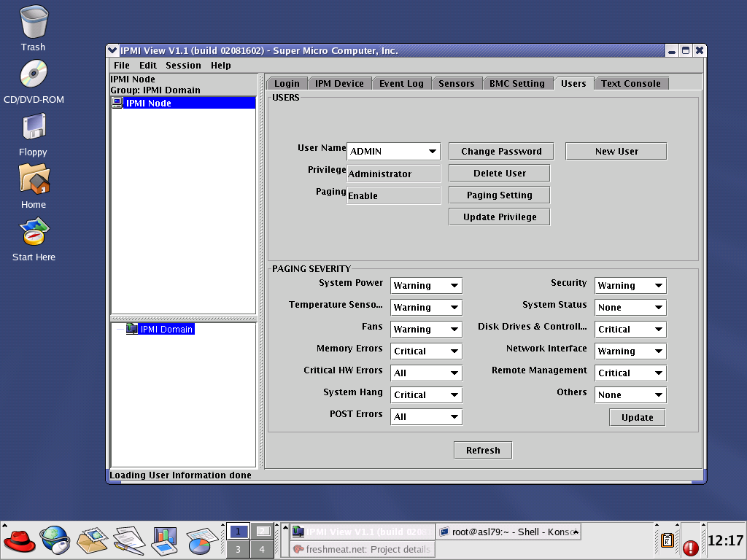Open the System Hang severity dropdown
The image size is (747, 560).
point(426,395)
